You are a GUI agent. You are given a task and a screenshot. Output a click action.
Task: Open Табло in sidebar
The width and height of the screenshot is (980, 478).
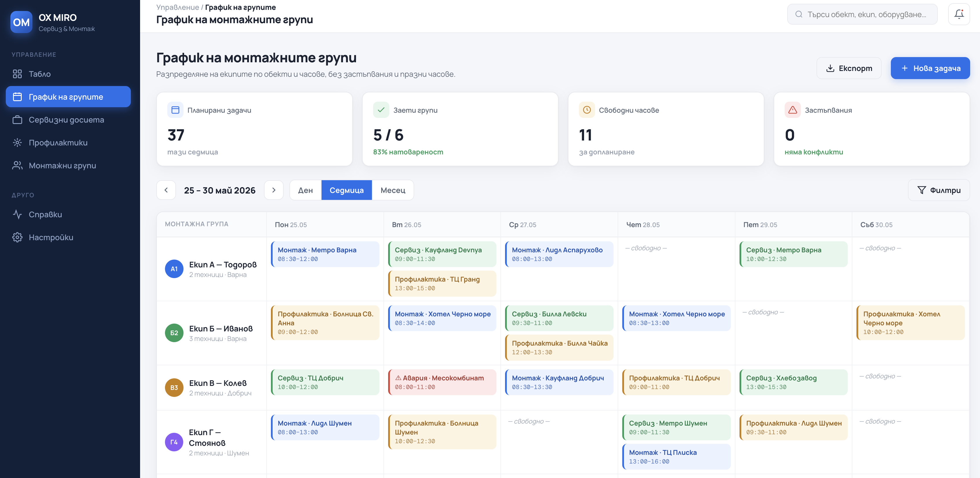pos(69,74)
